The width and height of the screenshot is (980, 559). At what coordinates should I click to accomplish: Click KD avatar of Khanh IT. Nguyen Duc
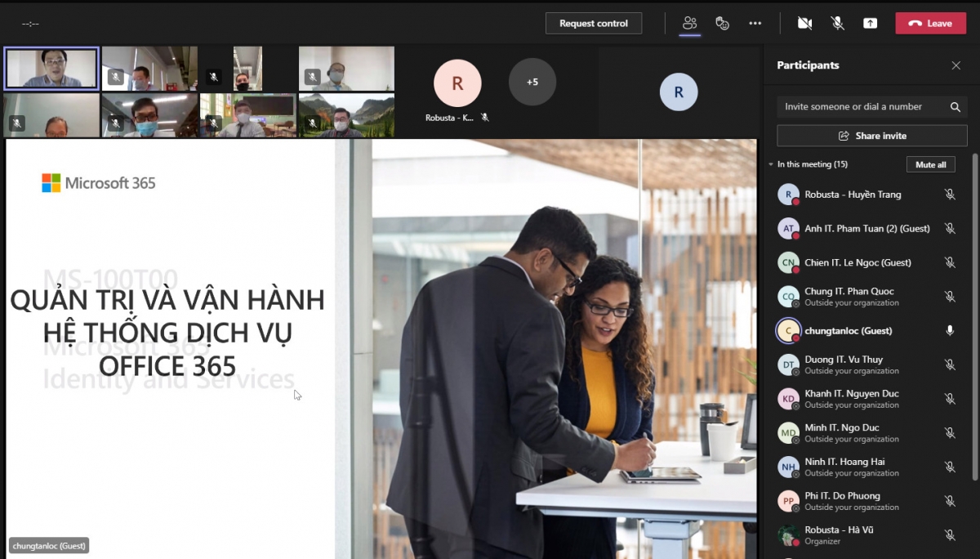788,399
